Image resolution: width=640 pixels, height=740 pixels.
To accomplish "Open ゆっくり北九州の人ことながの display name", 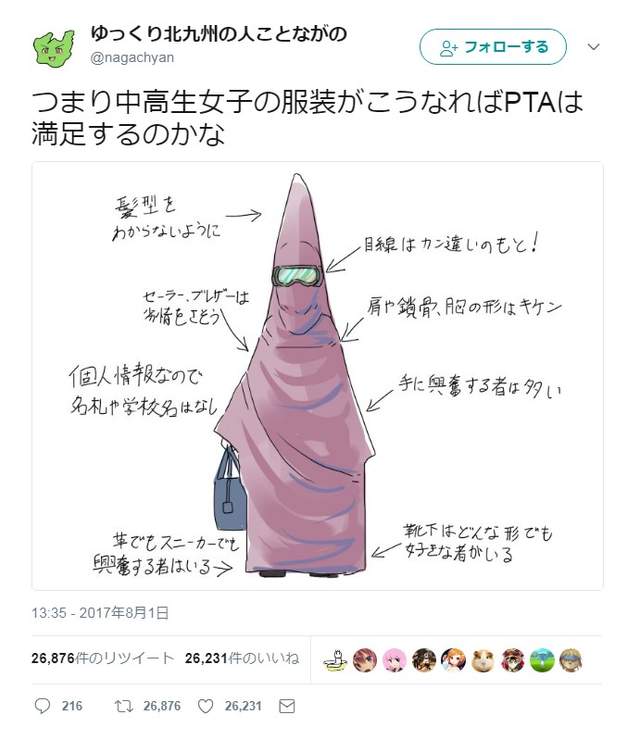I will (x=219, y=34).
